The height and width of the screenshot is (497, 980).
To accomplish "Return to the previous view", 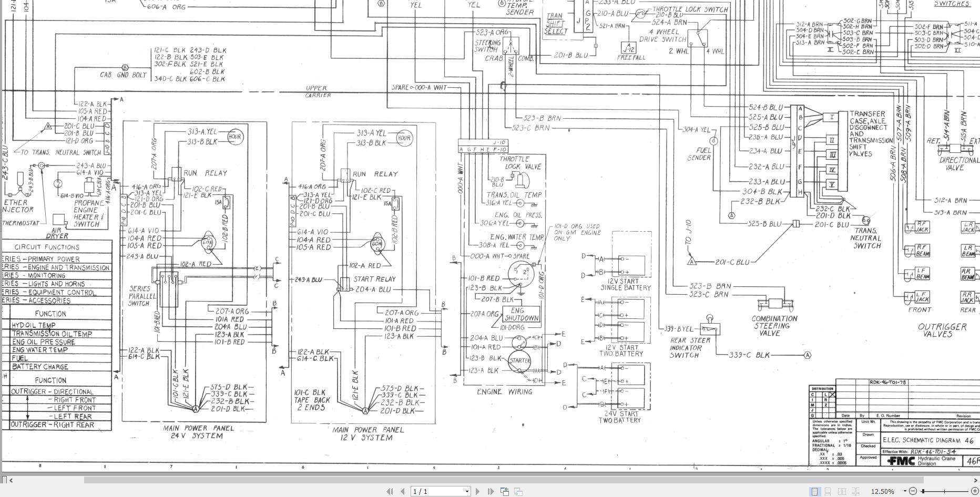I will (505, 491).
